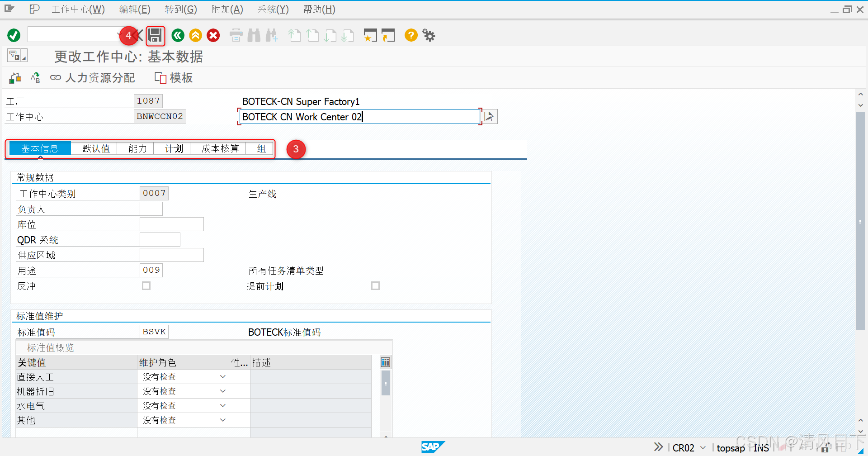The width and height of the screenshot is (868, 456).
Task: Open 维护角色 dropdown for 机器折旧
Action: 222,391
